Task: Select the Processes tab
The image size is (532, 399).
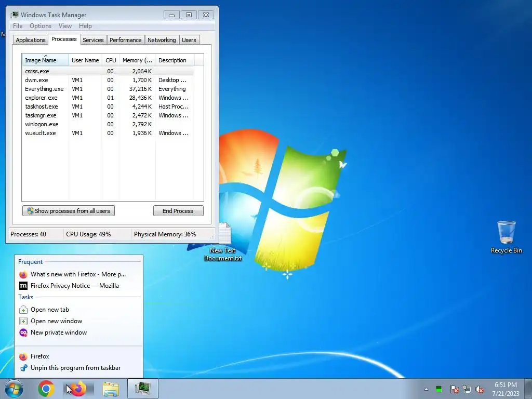Action: point(64,39)
